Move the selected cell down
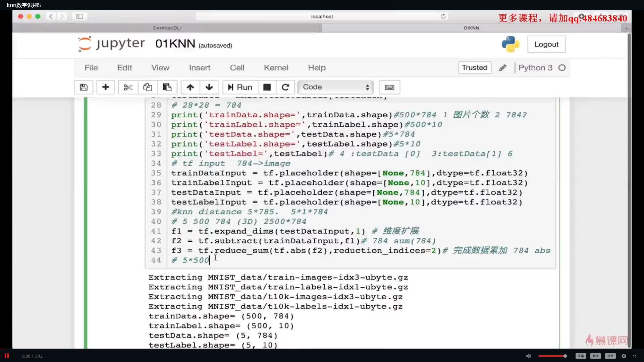Screen dimensions: 644x362 pos(209,87)
